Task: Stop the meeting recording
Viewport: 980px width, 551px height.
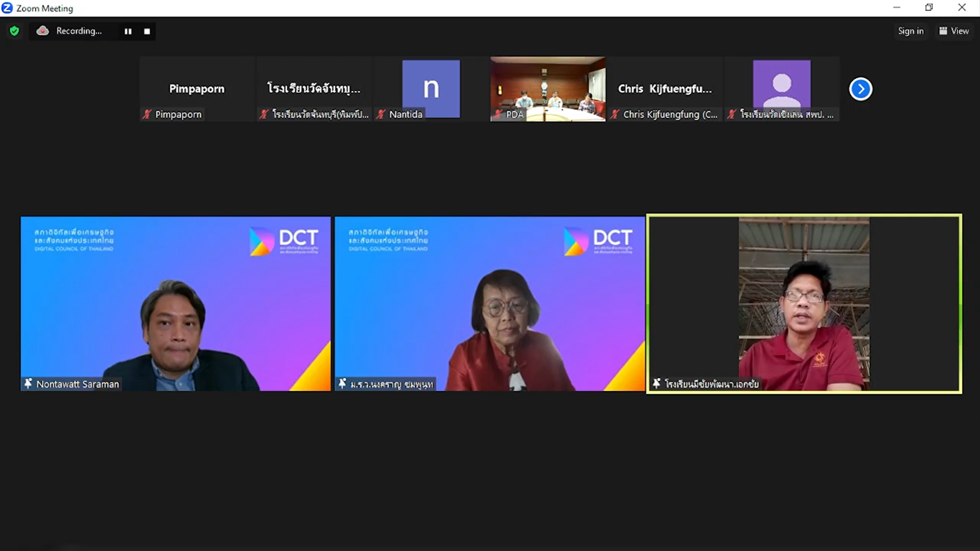Action: pos(147,32)
